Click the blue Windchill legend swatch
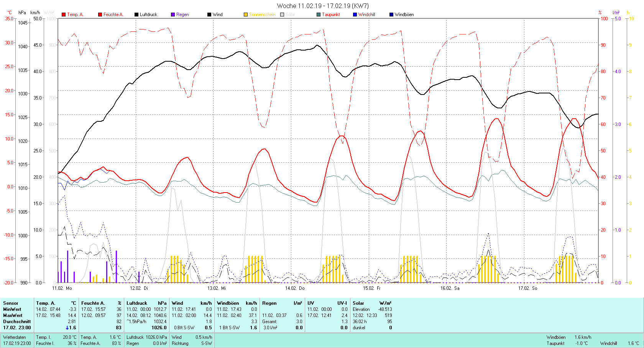This screenshot has height=348, width=644. [x=355, y=15]
